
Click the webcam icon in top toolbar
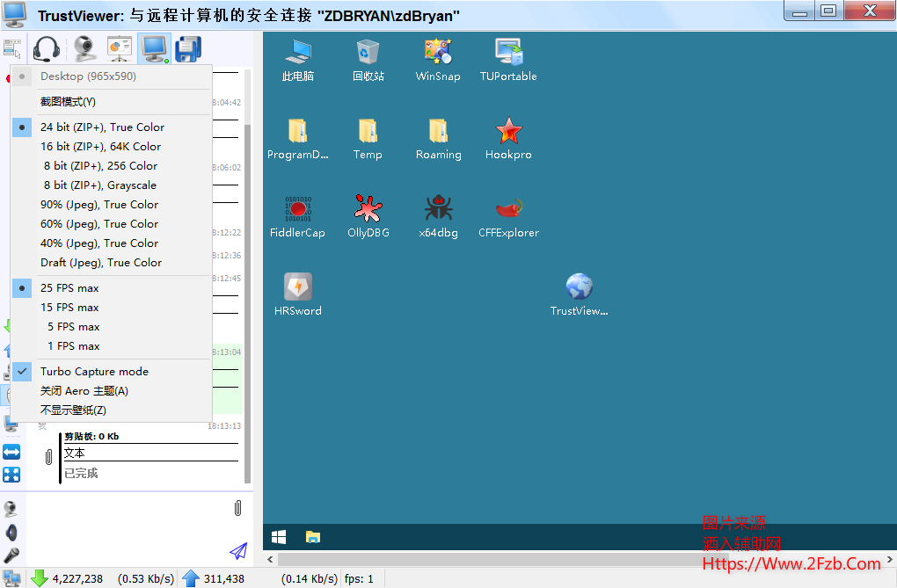point(84,48)
